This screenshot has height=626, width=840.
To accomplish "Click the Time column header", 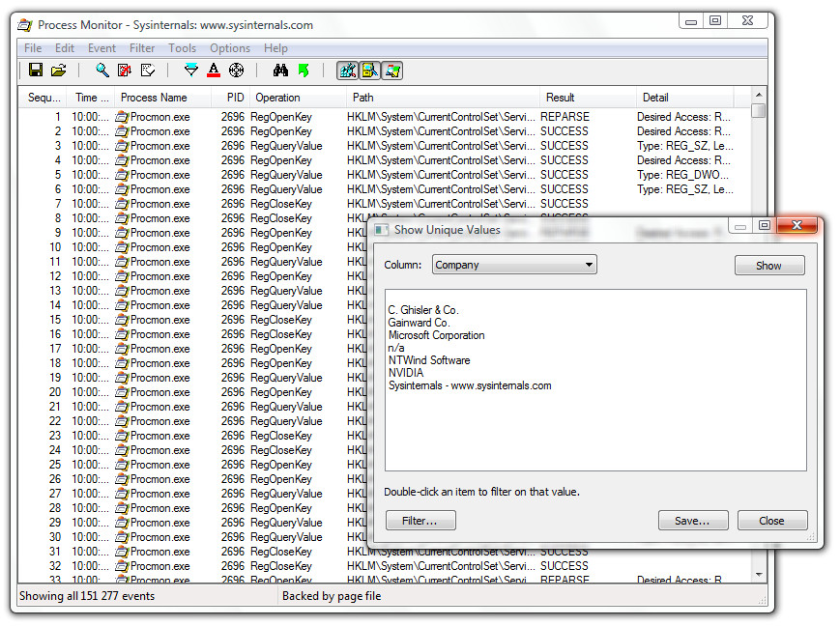I will 91,98.
